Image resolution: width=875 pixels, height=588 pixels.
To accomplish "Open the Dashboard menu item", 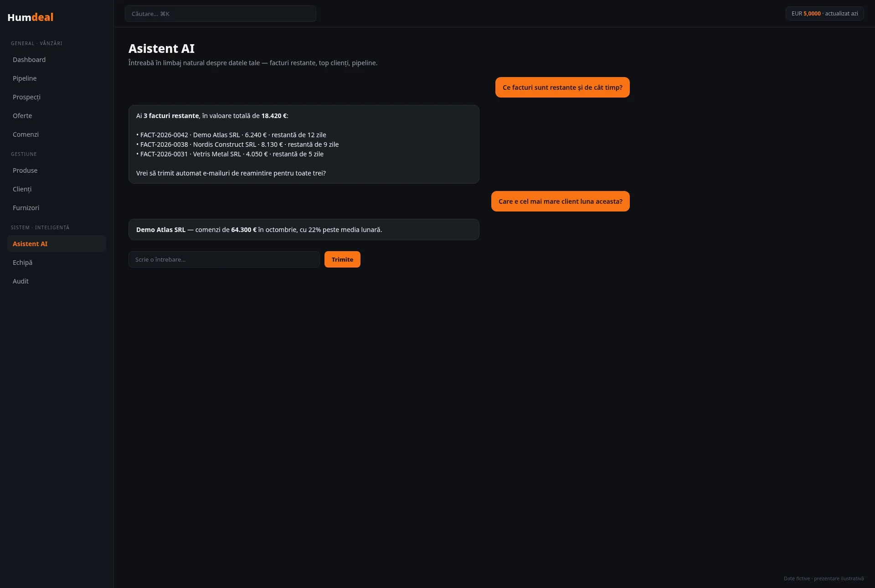I will coord(57,60).
